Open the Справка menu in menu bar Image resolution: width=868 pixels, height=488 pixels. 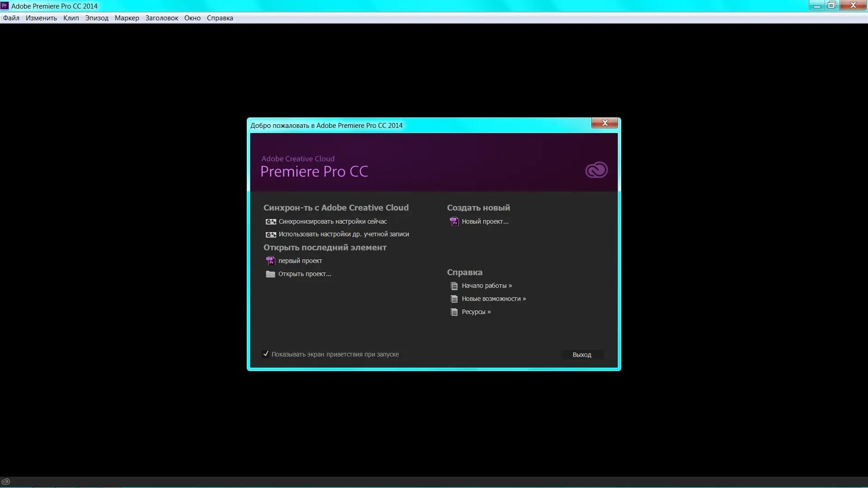pos(220,18)
